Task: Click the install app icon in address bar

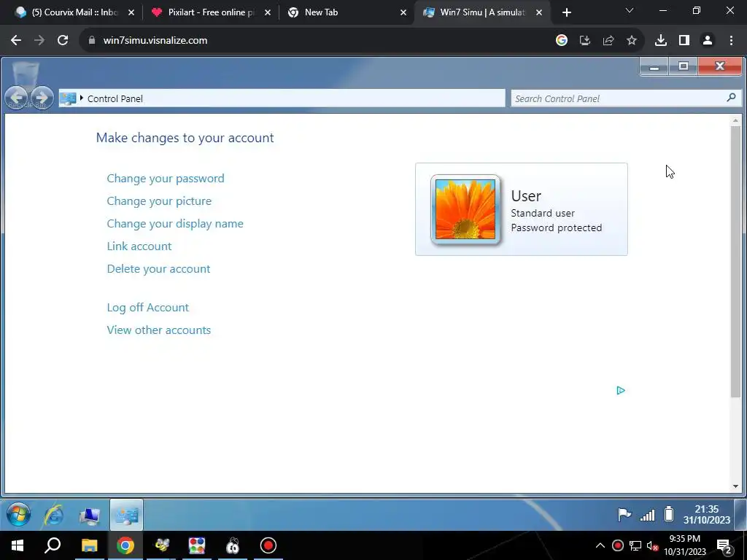Action: click(x=585, y=41)
